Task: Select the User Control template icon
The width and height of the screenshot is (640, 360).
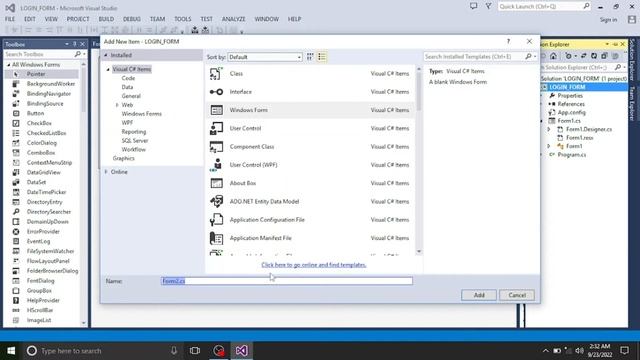Action: tap(216, 128)
